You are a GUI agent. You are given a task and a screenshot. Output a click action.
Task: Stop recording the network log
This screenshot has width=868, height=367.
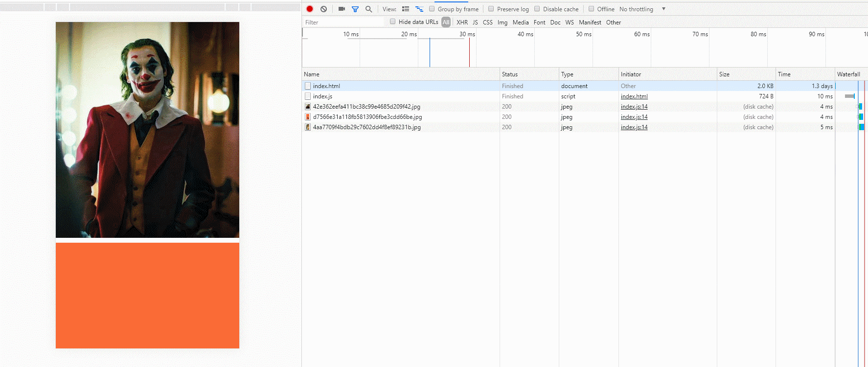pyautogui.click(x=310, y=9)
